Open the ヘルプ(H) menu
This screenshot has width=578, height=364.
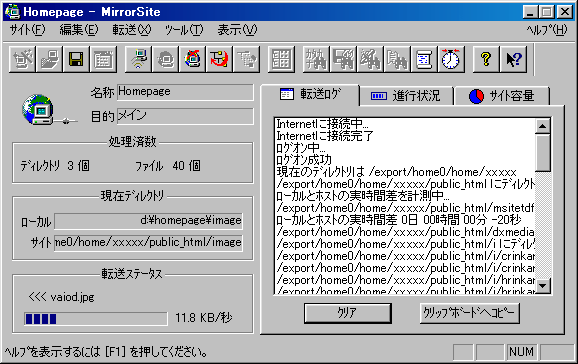[x=547, y=30]
